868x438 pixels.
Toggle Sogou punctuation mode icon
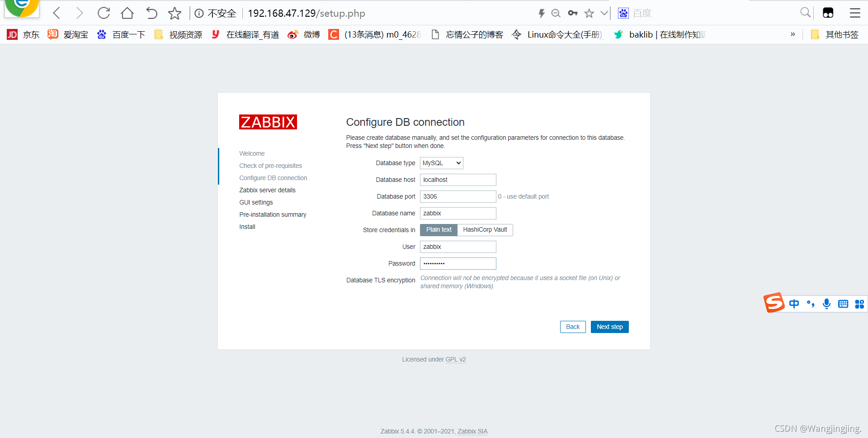coord(811,304)
